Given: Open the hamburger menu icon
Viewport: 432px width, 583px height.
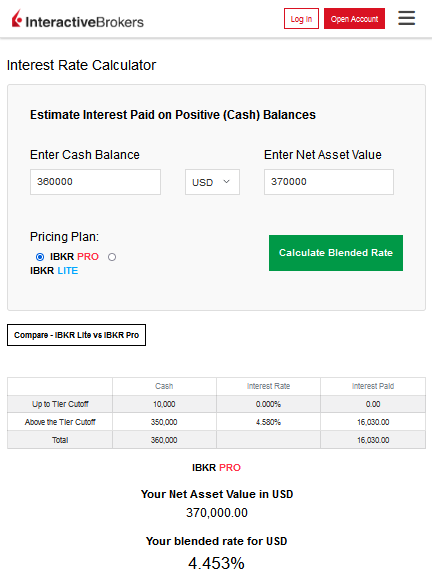Looking at the screenshot, I should click(406, 18).
